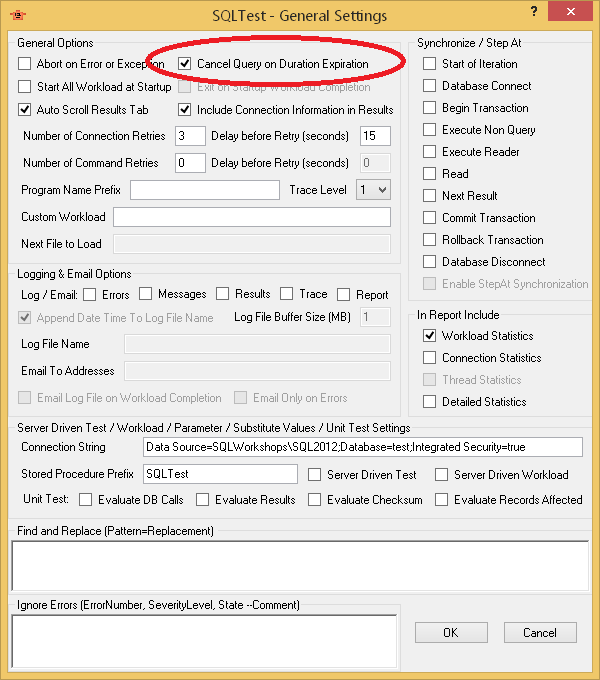Check Evaluate Checksum unit test
The image size is (600, 680).
(314, 500)
